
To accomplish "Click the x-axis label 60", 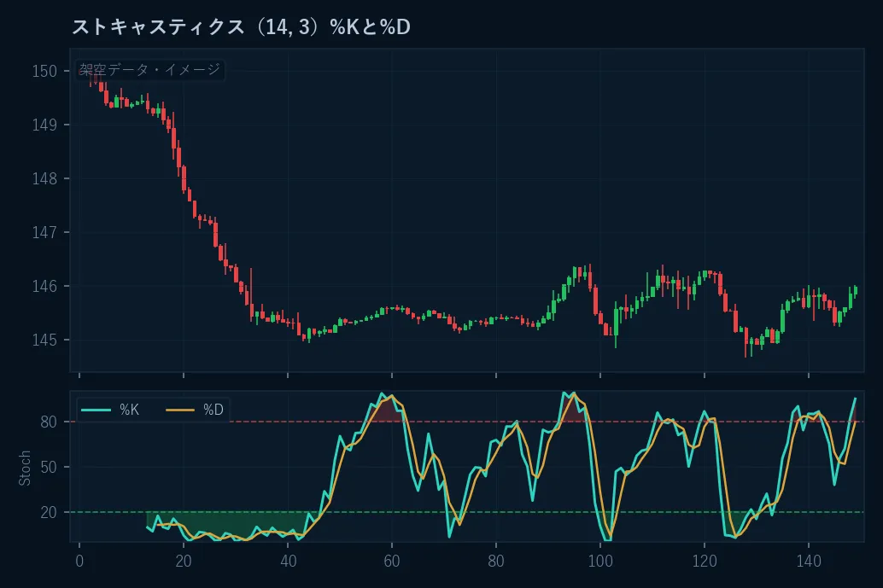I will click(392, 561).
